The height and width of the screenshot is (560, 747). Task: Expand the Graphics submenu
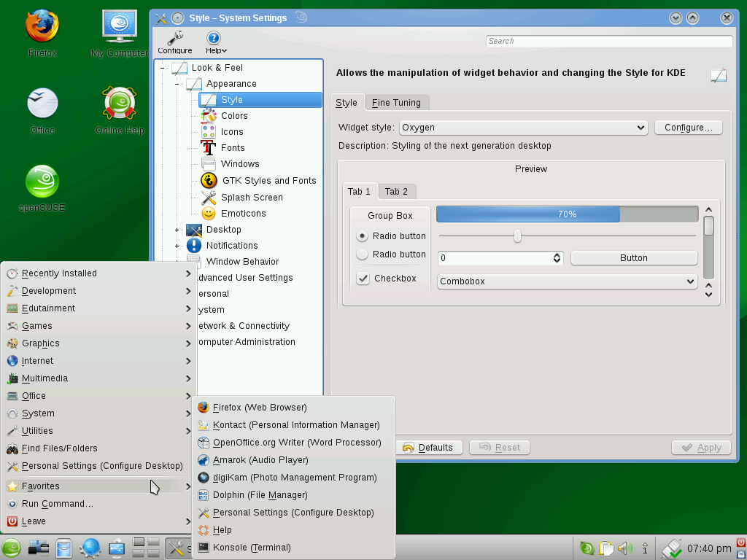[x=98, y=343]
